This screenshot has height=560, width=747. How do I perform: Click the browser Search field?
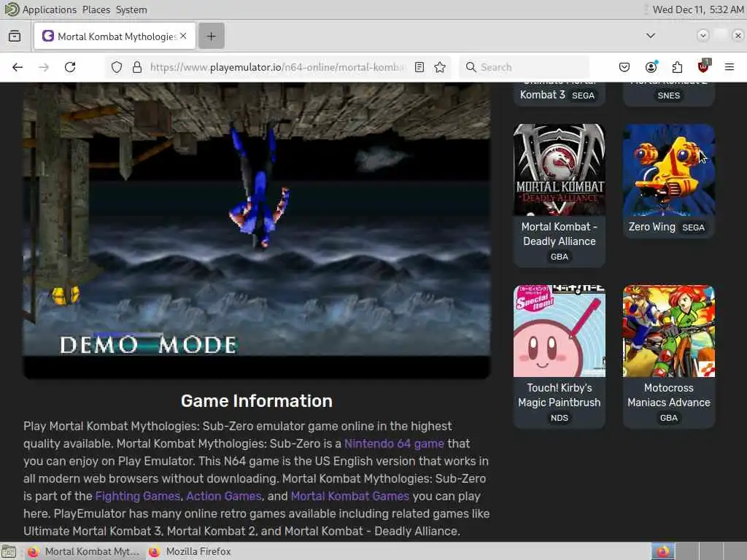tap(524, 67)
